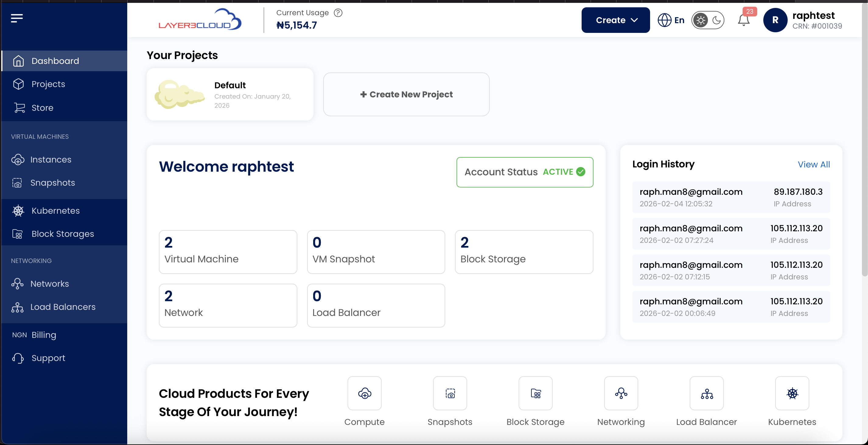Click Create New Project button
This screenshot has height=445, width=868.
coord(406,94)
